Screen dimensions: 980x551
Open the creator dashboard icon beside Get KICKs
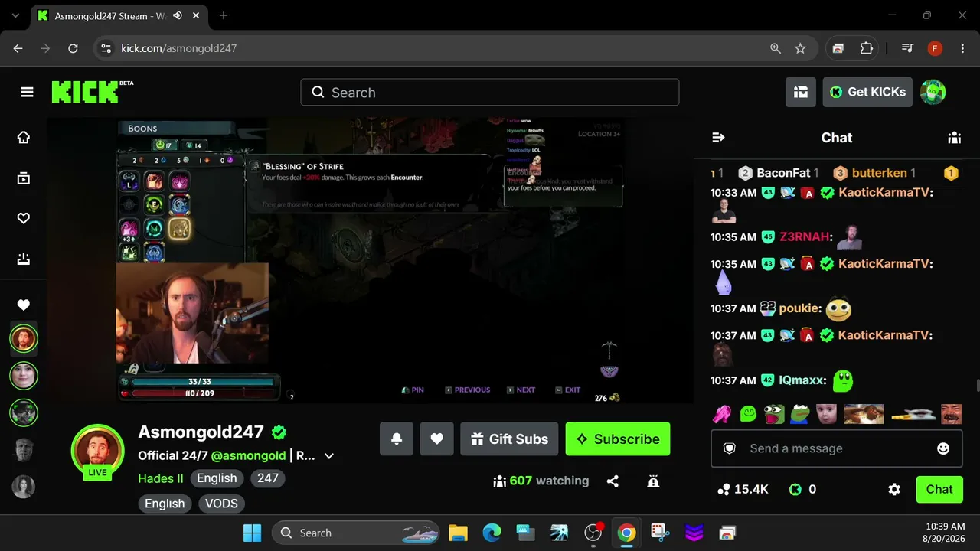click(801, 92)
